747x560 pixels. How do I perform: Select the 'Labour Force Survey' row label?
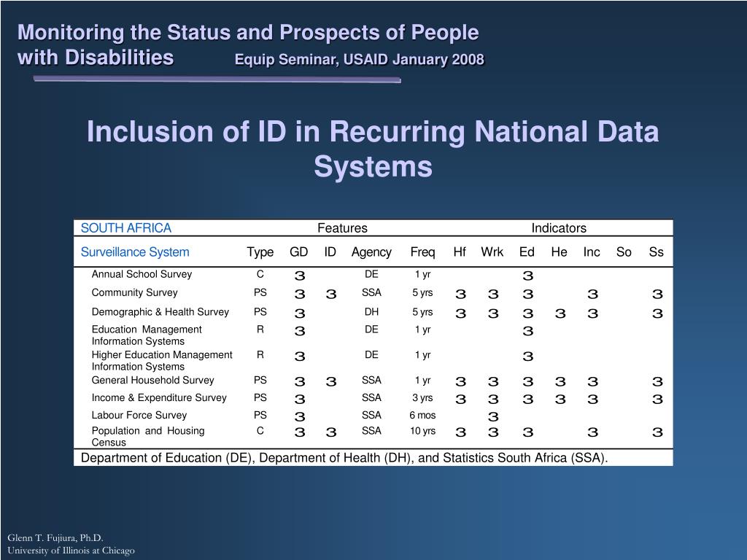tap(139, 415)
